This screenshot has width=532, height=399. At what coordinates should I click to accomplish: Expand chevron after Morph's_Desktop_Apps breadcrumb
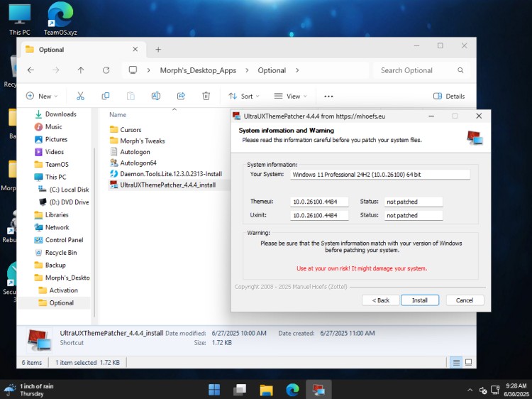click(x=247, y=70)
